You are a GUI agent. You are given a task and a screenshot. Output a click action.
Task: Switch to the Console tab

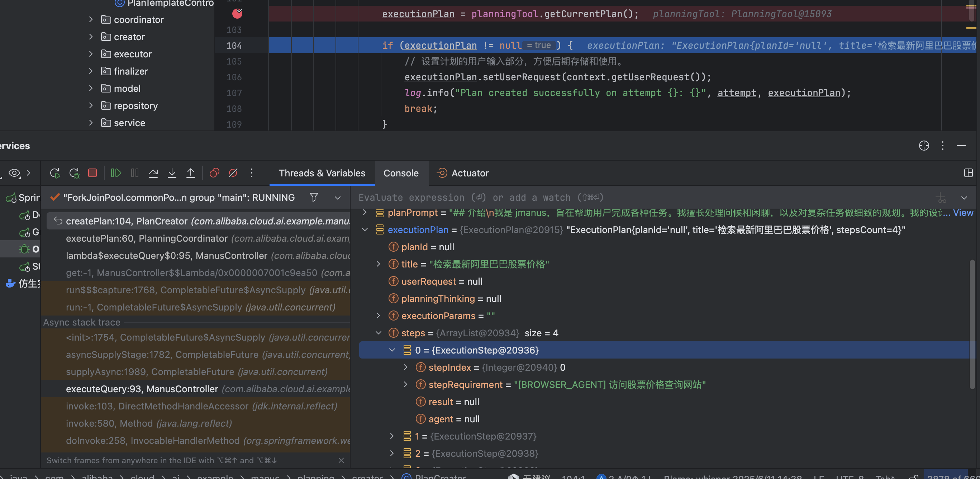401,173
